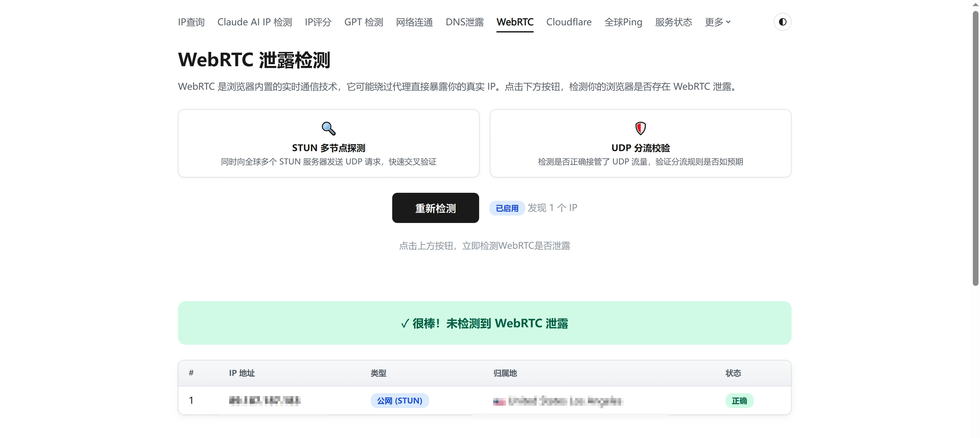980x438 pixels.
Task: Click the 重新检测 button
Action: click(435, 208)
